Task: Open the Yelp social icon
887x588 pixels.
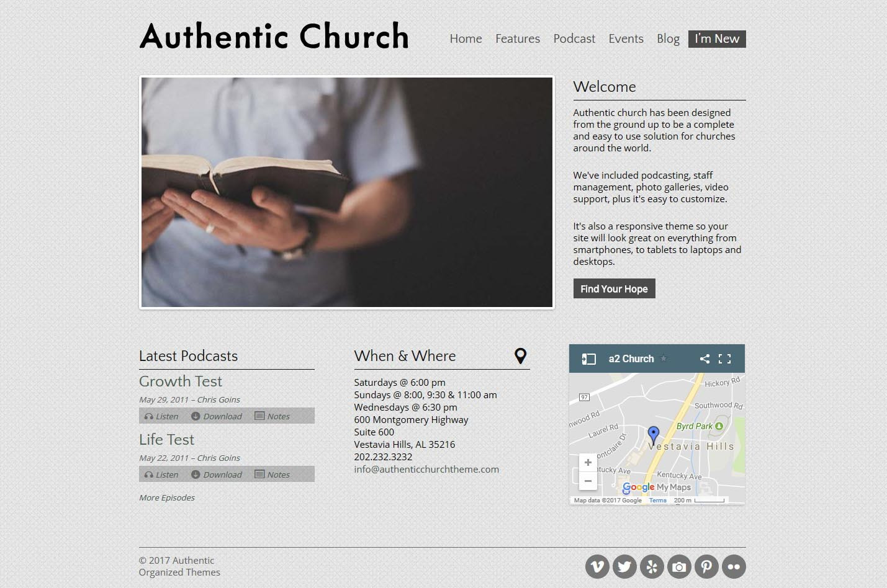Action: (652, 566)
